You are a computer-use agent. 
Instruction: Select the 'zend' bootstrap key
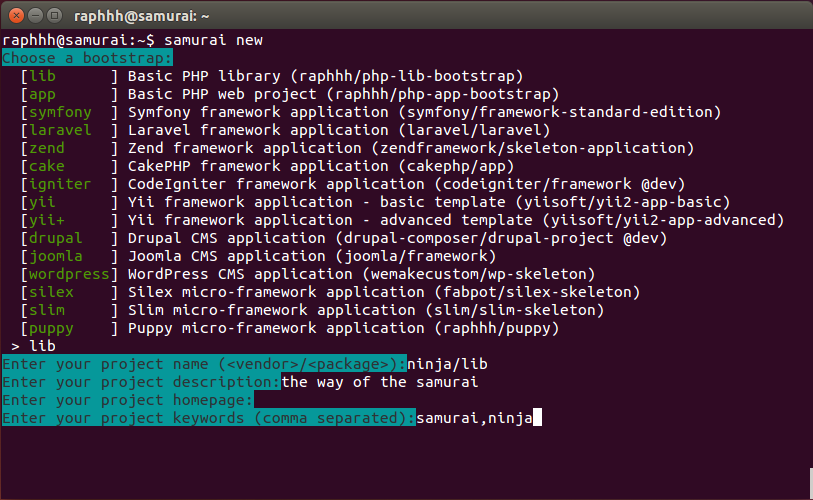click(47, 148)
